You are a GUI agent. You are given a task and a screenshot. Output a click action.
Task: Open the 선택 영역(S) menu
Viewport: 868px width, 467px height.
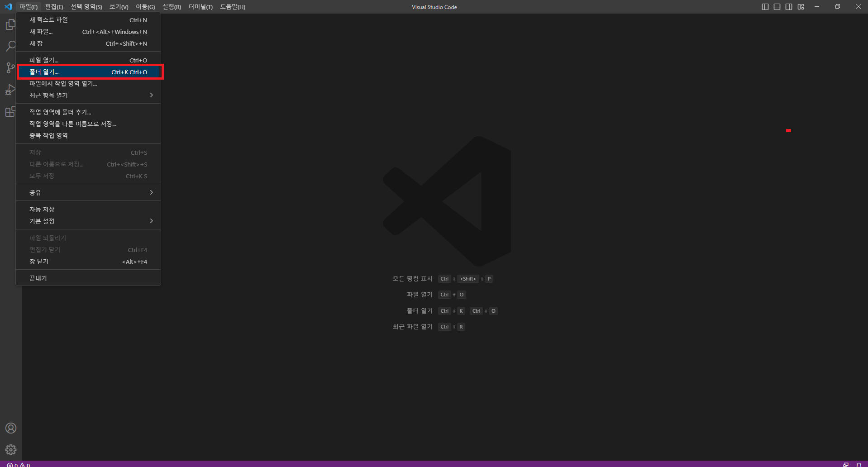coord(86,7)
